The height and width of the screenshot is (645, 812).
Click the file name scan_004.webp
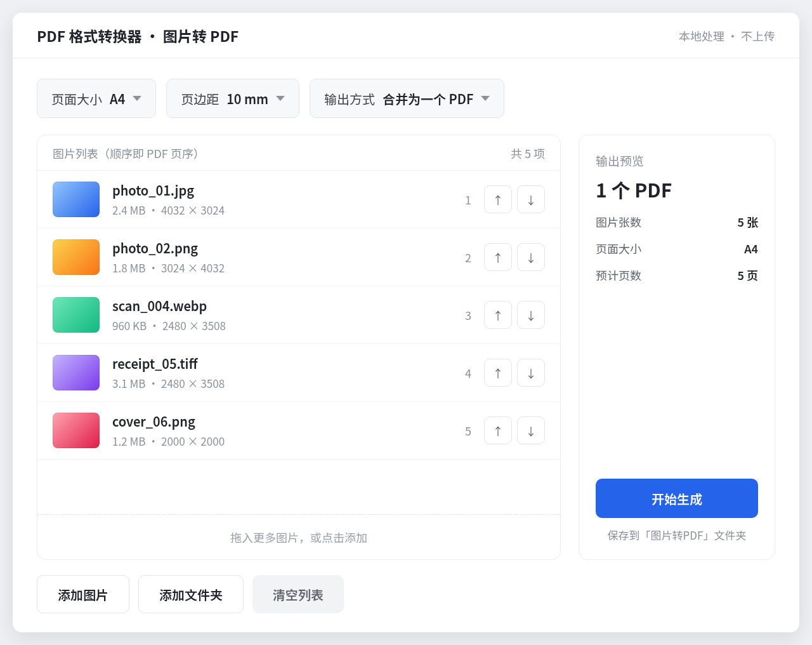(159, 306)
